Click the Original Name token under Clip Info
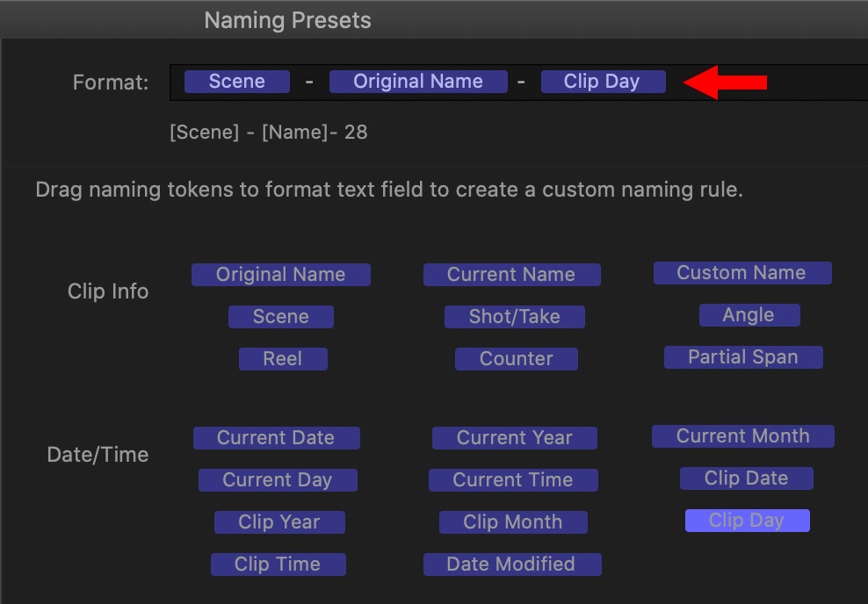 coord(280,274)
